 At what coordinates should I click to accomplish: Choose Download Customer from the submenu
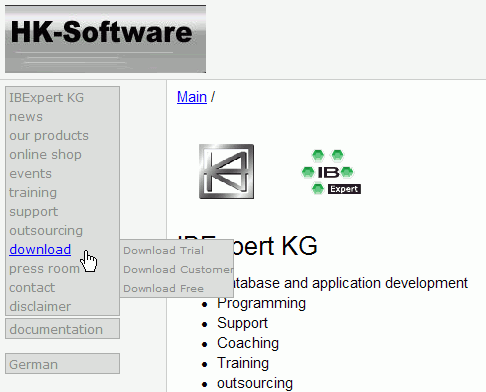click(x=178, y=269)
